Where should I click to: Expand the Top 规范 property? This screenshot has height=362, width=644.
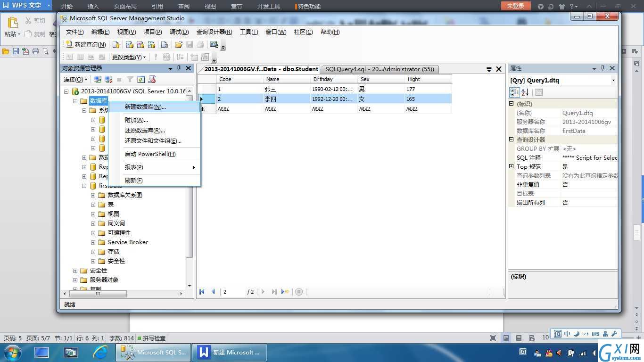[512, 166]
